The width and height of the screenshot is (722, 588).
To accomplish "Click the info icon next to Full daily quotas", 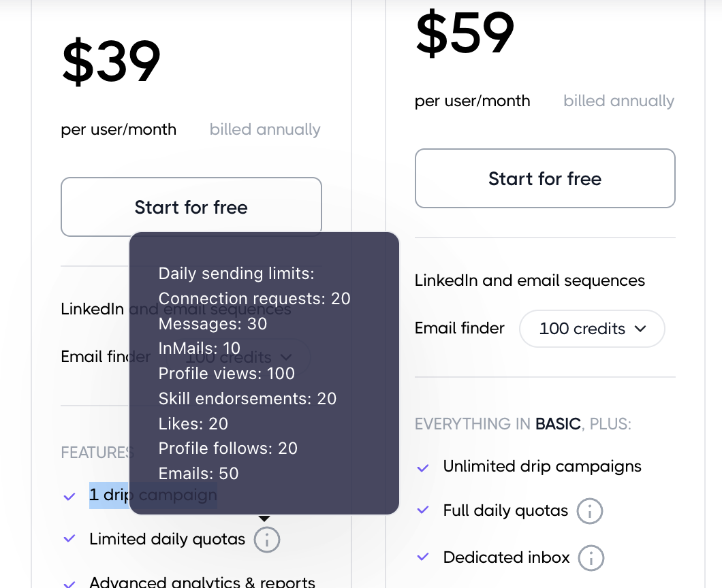I will 590,511.
